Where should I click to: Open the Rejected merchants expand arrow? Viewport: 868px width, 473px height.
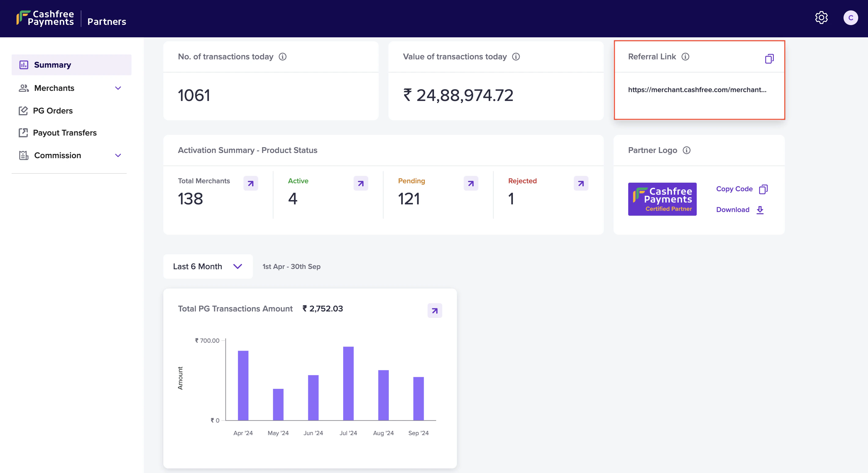coord(581,183)
